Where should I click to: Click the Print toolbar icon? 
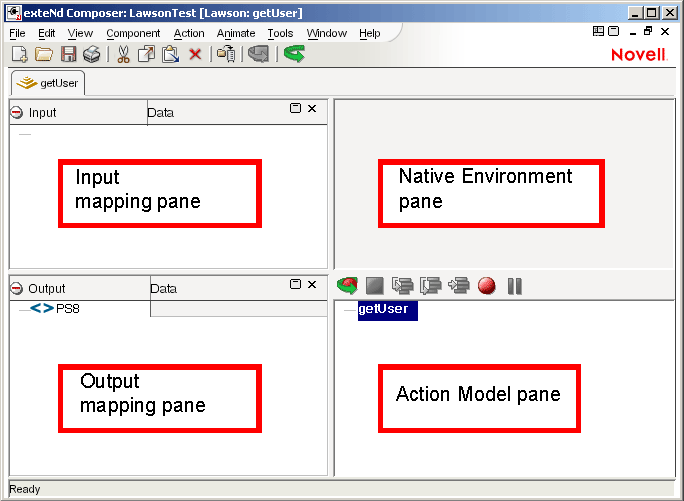[x=92, y=54]
